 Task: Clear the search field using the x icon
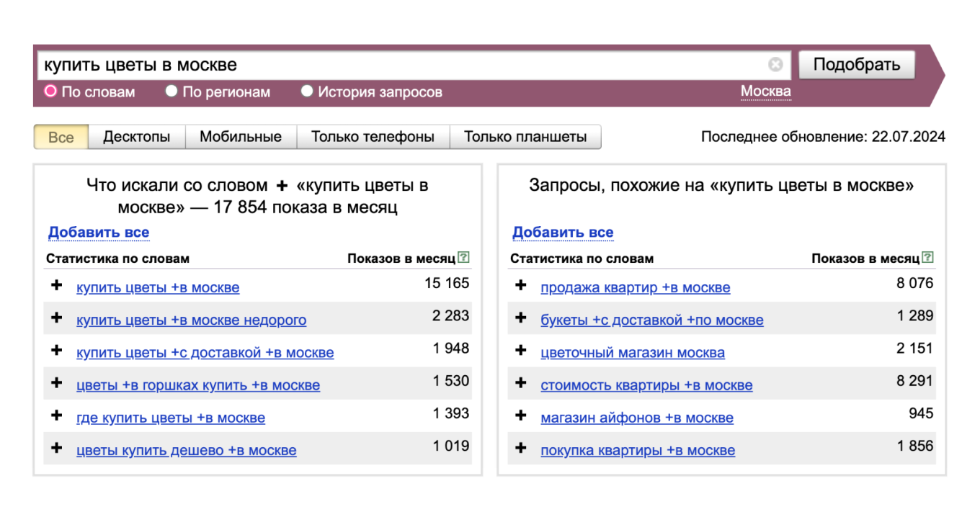(x=775, y=65)
